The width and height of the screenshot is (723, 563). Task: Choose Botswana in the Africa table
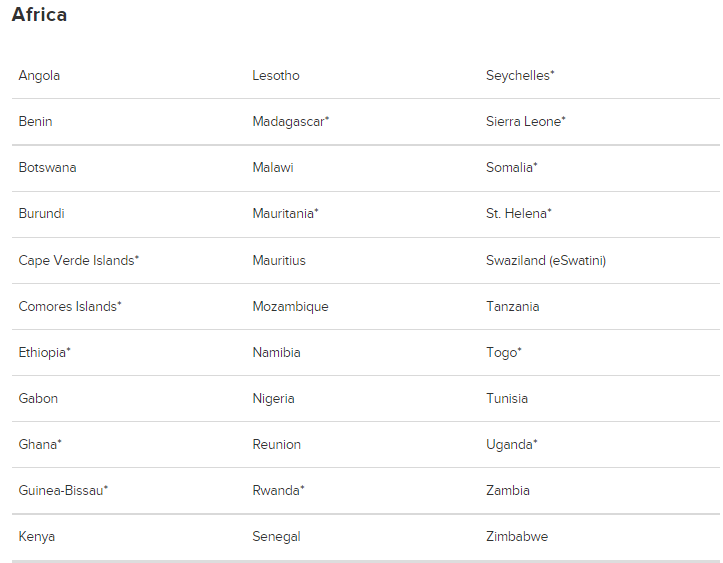[x=47, y=167]
